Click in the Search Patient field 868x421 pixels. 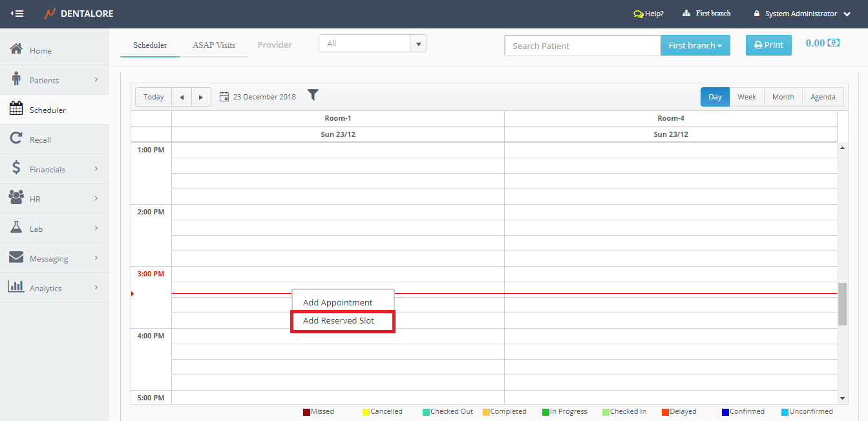click(582, 46)
